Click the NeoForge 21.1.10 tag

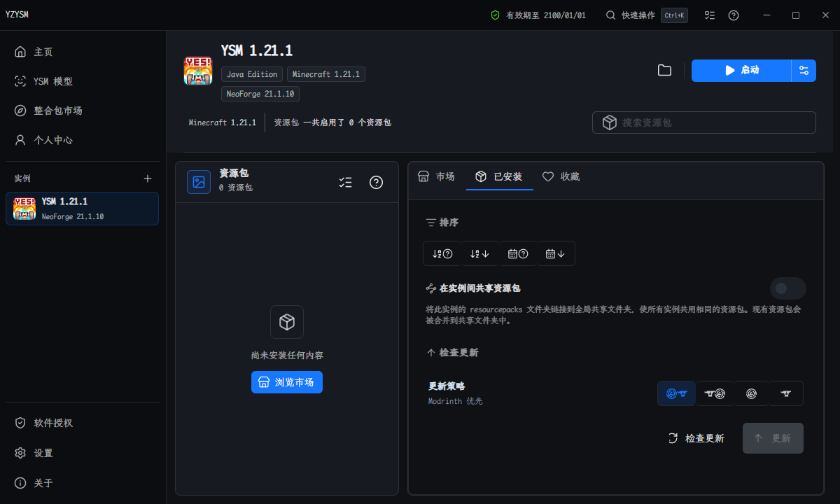tap(260, 94)
